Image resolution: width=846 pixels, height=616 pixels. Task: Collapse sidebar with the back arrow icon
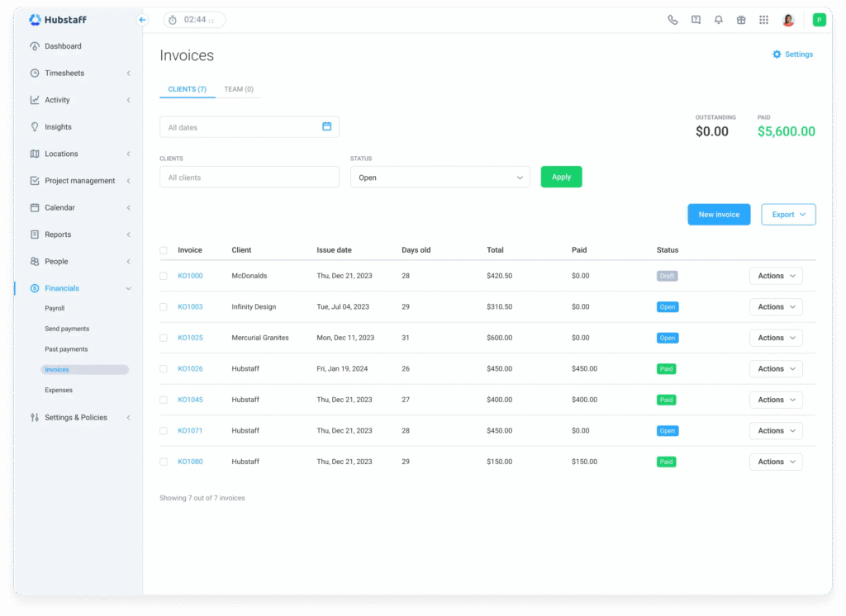pyautogui.click(x=142, y=20)
